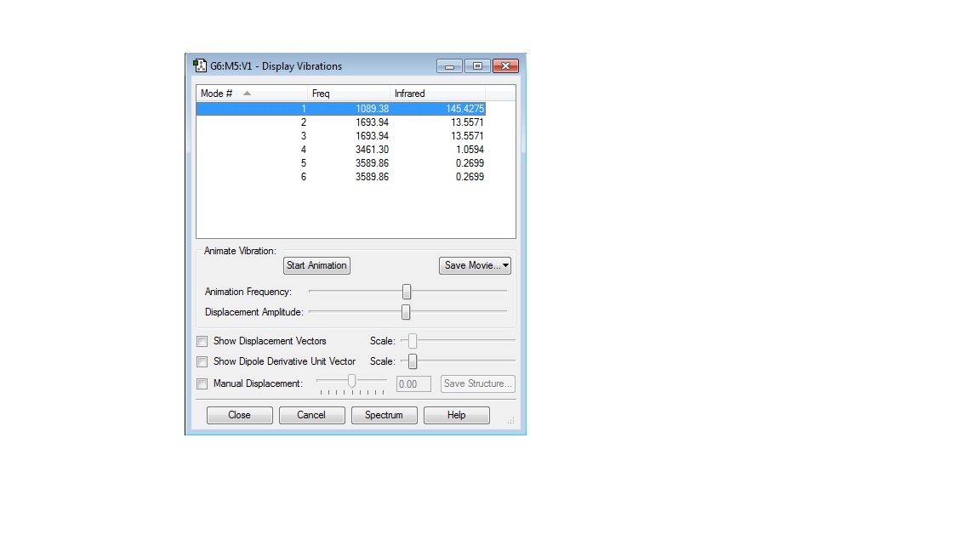Click the Infrared column header
980x551 pixels.
[x=437, y=93]
